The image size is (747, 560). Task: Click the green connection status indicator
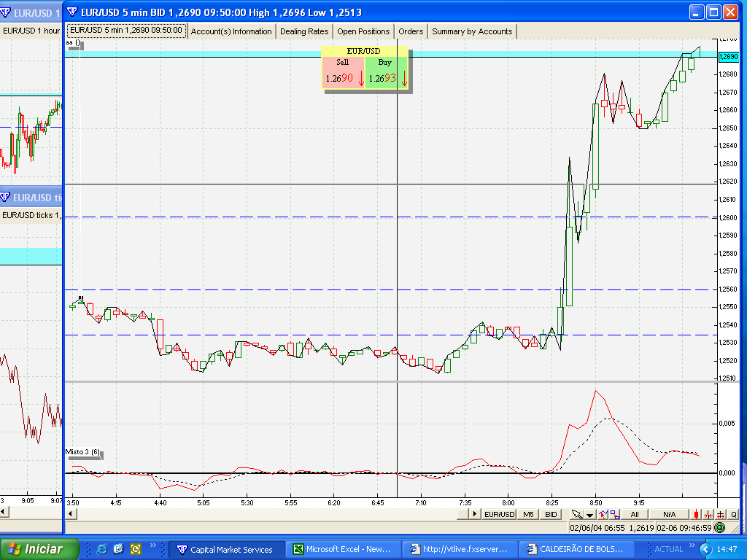(x=720, y=528)
